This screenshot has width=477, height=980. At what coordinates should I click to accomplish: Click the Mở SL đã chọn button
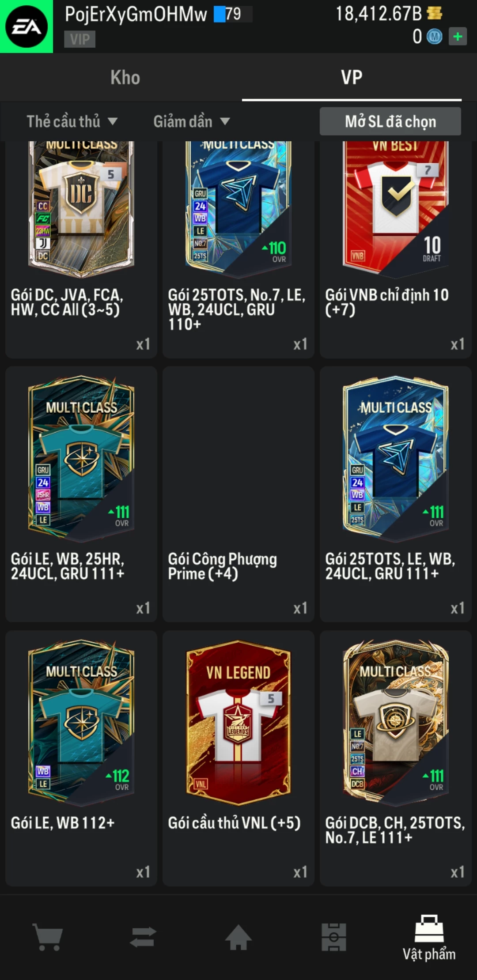coord(390,121)
